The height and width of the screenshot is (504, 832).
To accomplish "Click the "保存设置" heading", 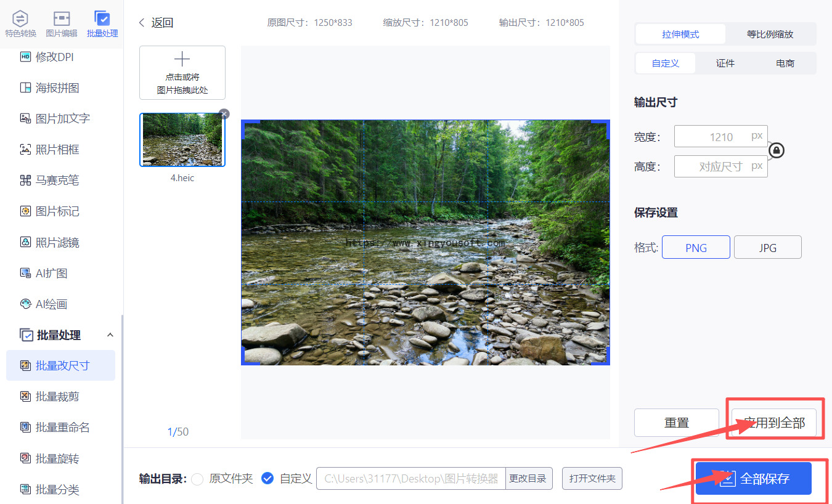I will pos(656,213).
